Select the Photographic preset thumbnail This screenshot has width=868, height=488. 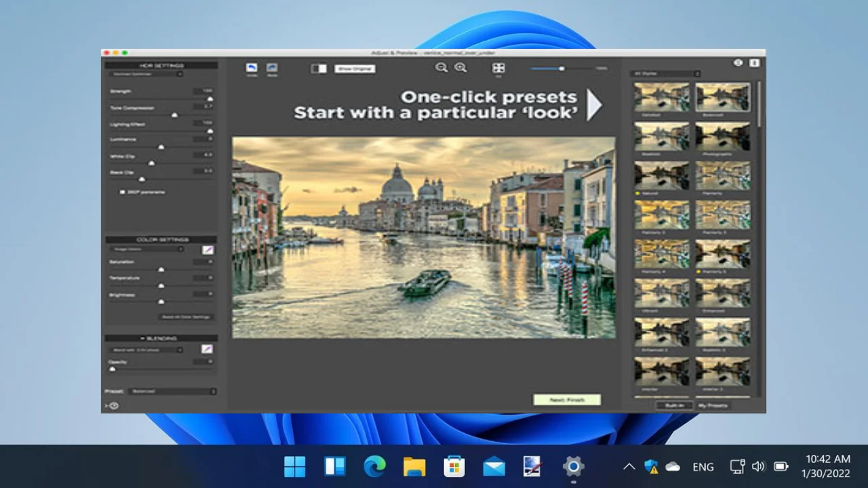(723, 136)
